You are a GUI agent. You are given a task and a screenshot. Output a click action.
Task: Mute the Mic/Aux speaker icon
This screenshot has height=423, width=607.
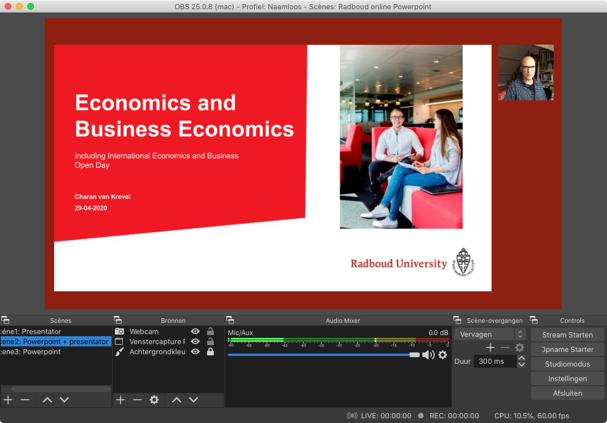point(428,355)
